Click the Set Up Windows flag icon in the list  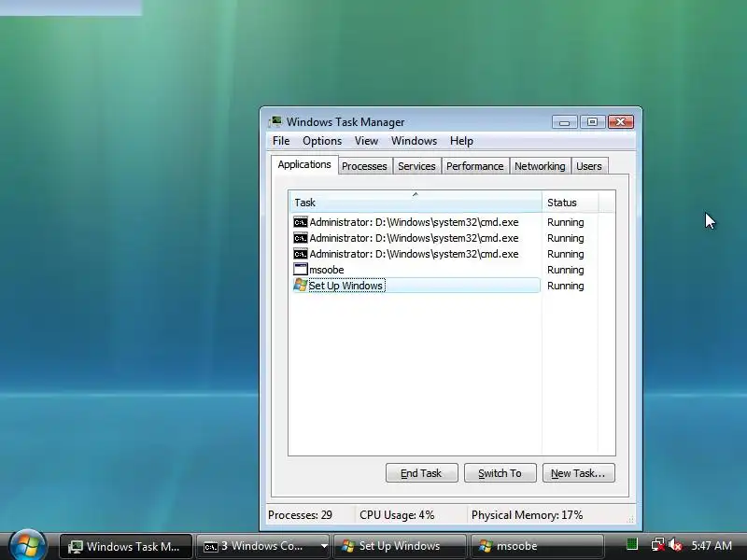(300, 285)
